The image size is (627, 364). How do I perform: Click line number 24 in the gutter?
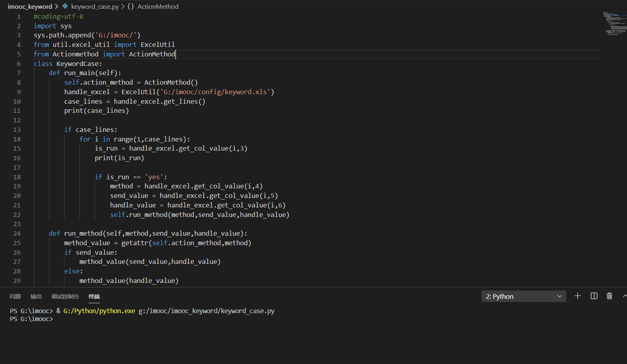17,233
